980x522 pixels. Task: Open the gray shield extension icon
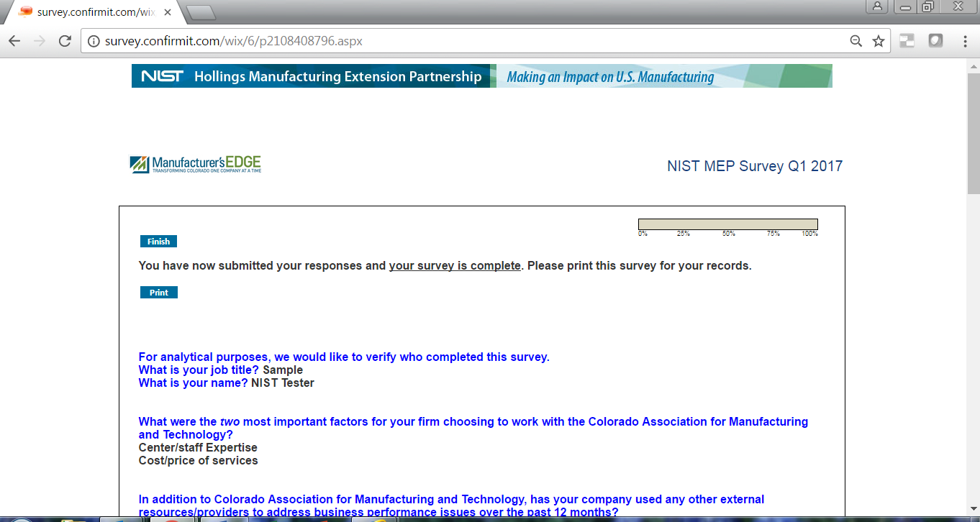[935, 41]
